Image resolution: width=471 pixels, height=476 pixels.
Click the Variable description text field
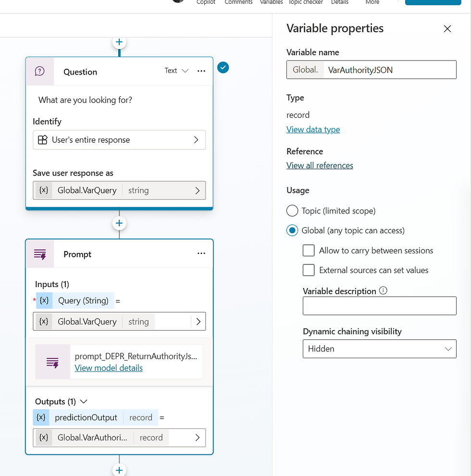pyautogui.click(x=379, y=306)
